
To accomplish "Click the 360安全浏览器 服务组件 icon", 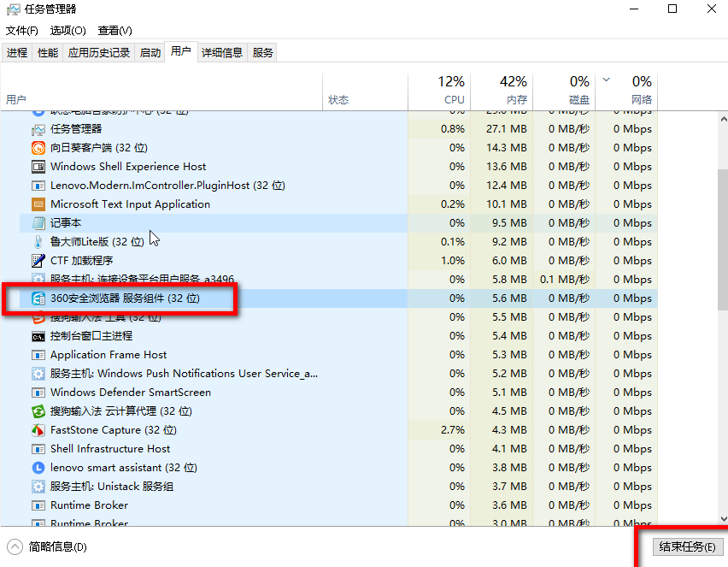I will tap(38, 298).
